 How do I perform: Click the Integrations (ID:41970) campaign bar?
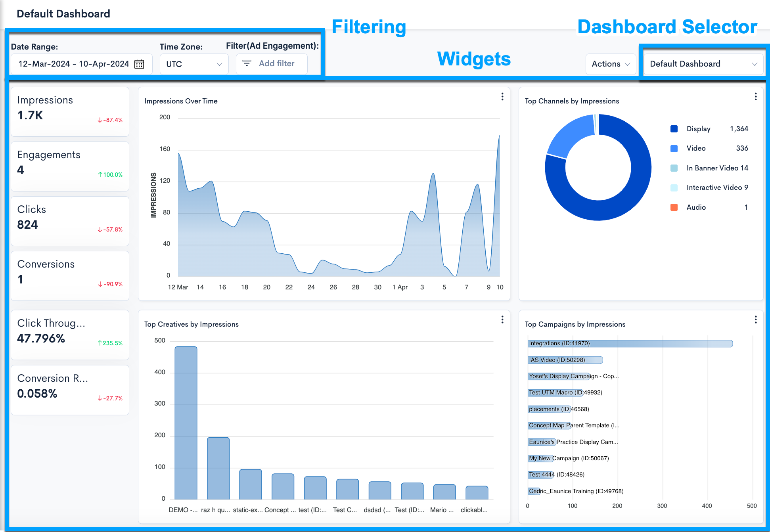click(x=630, y=343)
